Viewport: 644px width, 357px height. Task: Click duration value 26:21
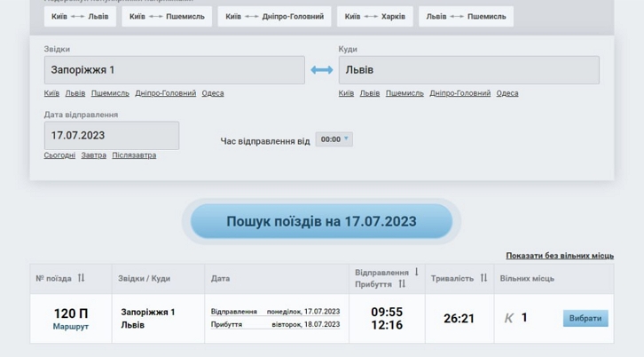(459, 318)
